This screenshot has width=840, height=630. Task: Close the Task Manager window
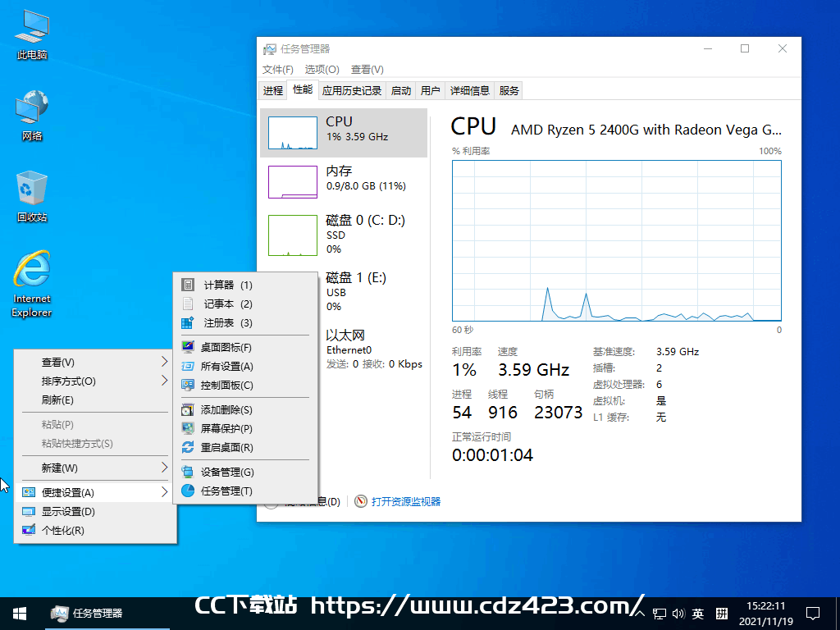782,48
